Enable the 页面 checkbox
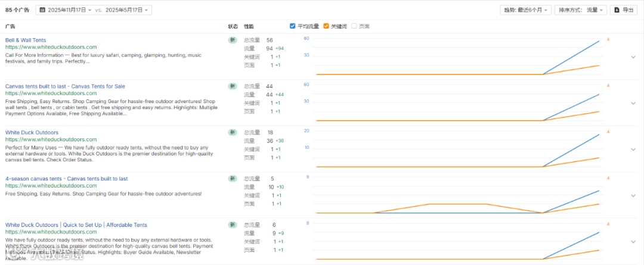This screenshot has height=265, width=644. click(354, 26)
